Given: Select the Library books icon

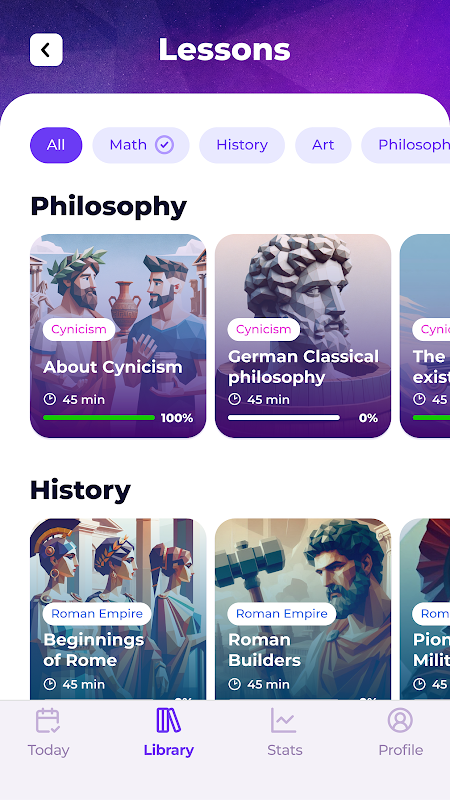Looking at the screenshot, I should pos(168,720).
